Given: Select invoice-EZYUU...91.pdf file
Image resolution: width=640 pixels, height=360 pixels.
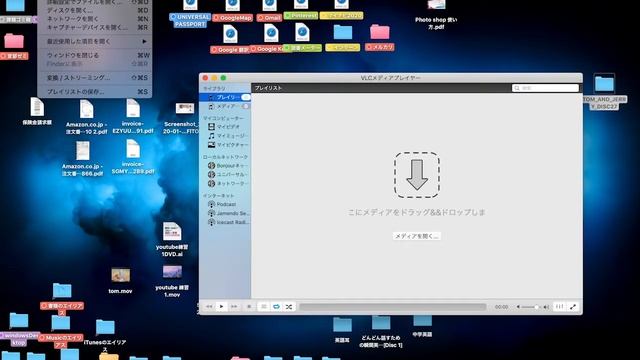Looking at the screenshot, I should (133, 116).
